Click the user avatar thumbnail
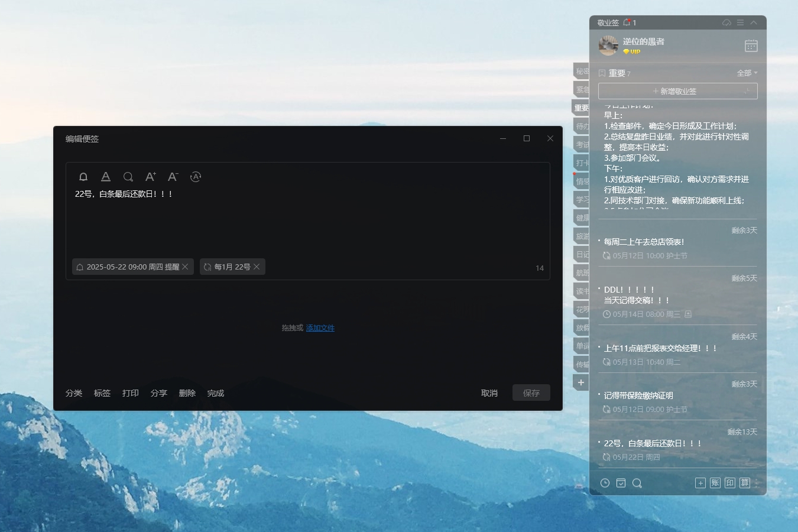 608,46
